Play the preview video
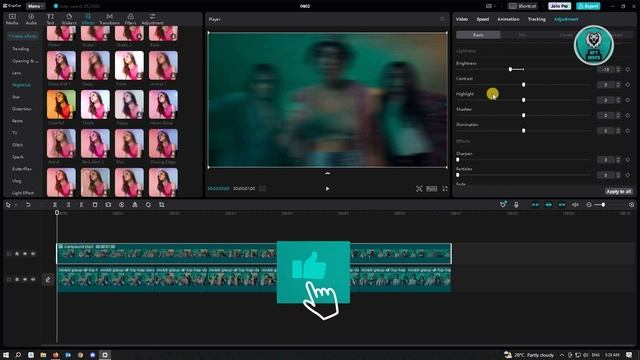640x360 pixels. pyautogui.click(x=327, y=189)
